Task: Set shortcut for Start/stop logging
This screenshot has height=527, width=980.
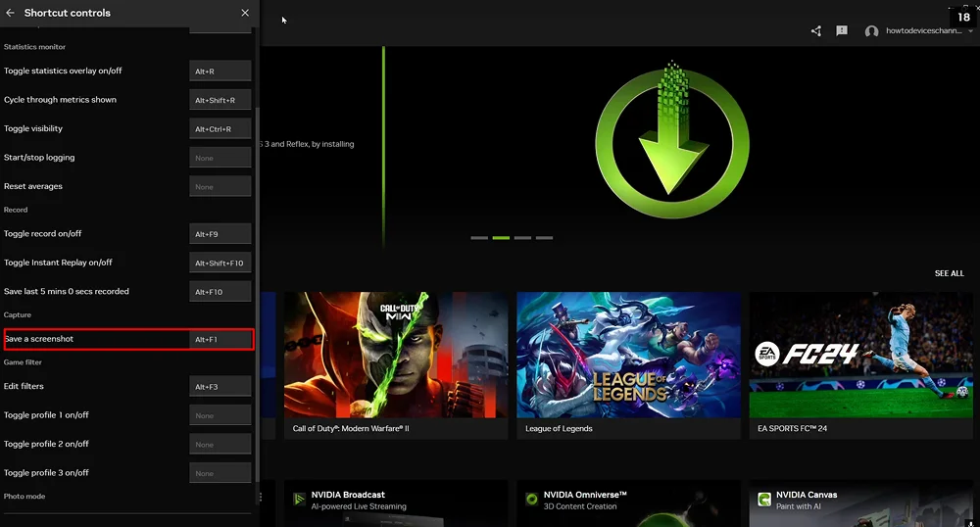Action: pos(220,158)
